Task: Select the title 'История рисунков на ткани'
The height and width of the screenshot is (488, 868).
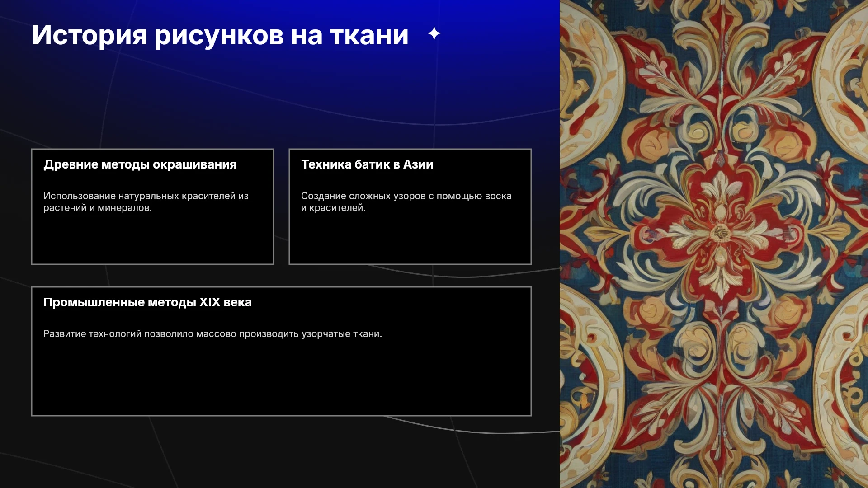Action: (x=220, y=35)
